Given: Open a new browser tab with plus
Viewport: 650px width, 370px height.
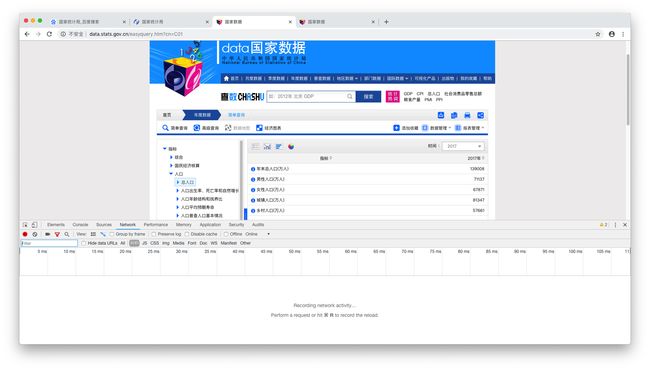Looking at the screenshot, I should click(x=386, y=22).
